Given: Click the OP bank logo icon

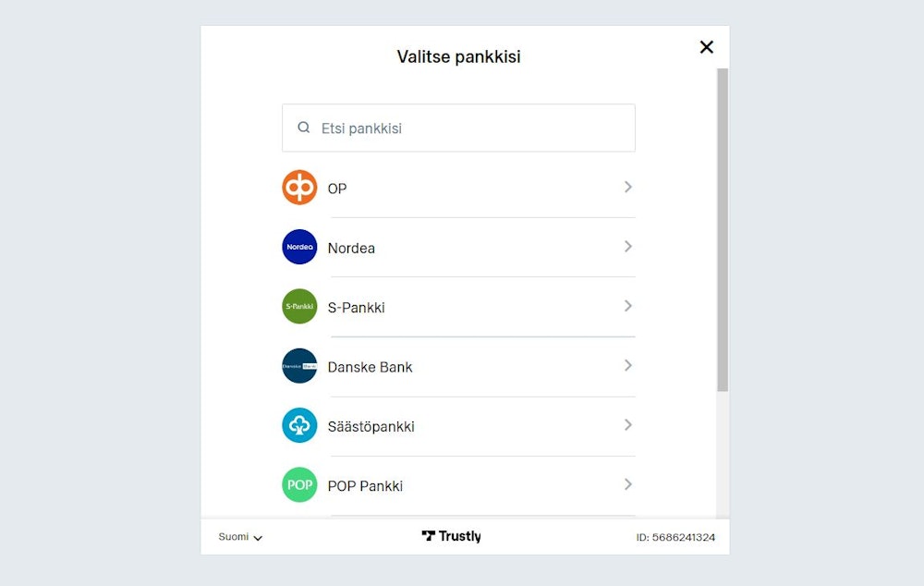Looking at the screenshot, I should [298, 188].
